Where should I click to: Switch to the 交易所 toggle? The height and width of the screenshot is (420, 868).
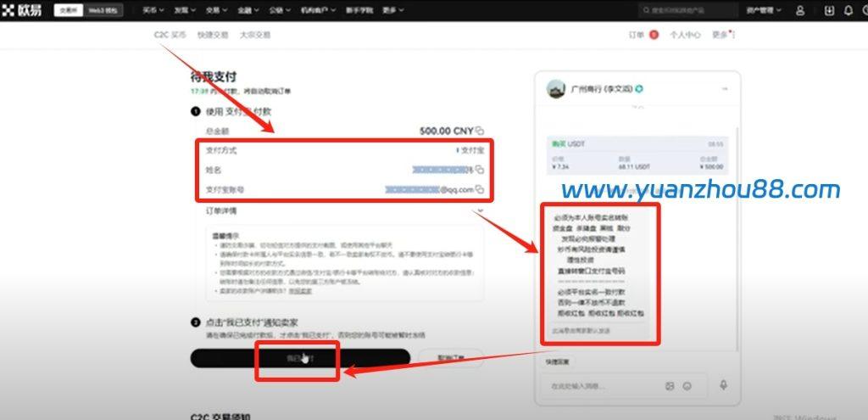click(69, 10)
